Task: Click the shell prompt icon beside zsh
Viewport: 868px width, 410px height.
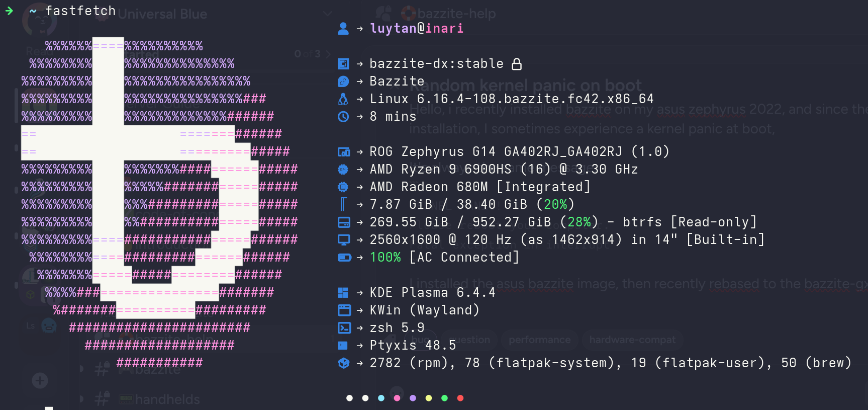Action: click(x=344, y=328)
